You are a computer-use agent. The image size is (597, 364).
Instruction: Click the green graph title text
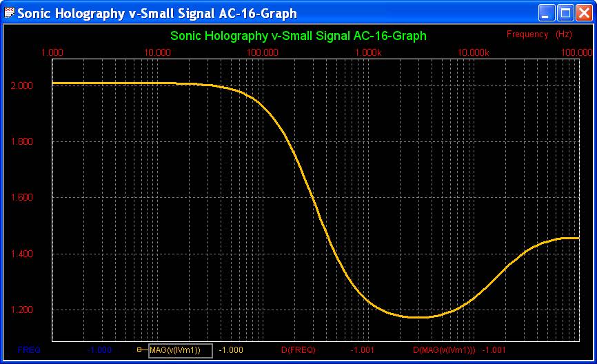298,36
